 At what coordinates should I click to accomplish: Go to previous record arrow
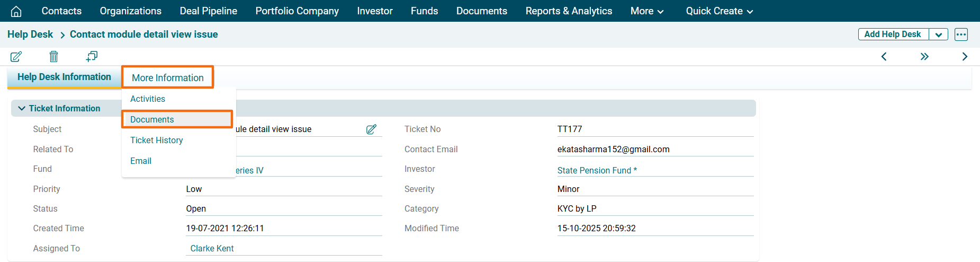click(x=884, y=56)
